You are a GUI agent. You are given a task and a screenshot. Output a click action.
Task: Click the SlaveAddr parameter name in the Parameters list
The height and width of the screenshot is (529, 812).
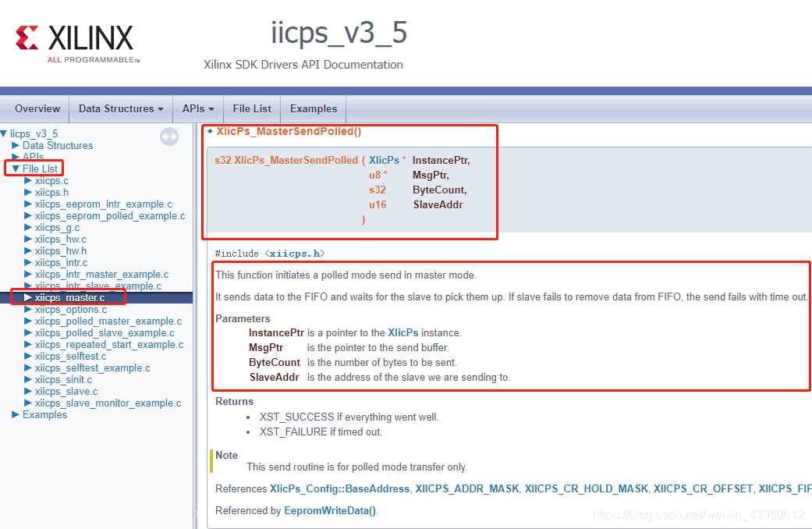click(x=274, y=377)
